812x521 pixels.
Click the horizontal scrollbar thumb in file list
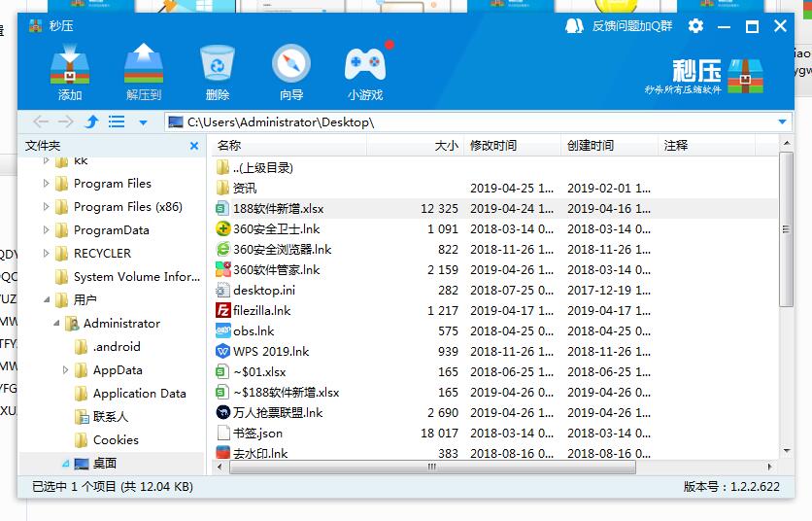[432, 468]
